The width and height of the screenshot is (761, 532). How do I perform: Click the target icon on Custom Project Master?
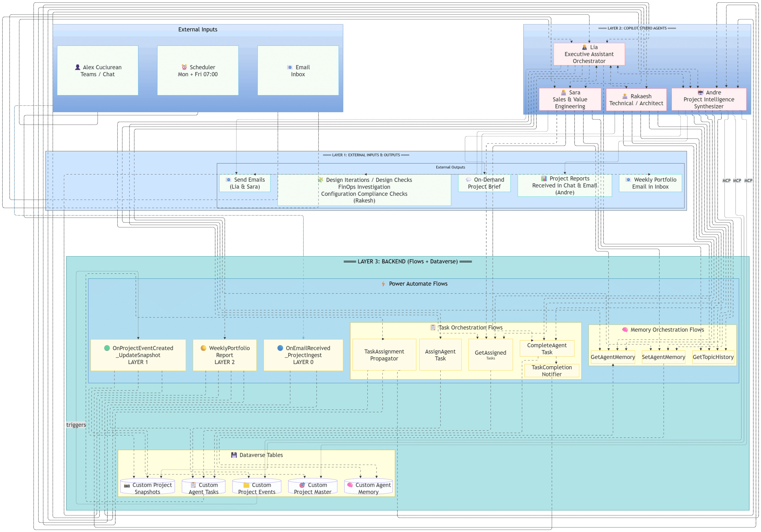(302, 485)
